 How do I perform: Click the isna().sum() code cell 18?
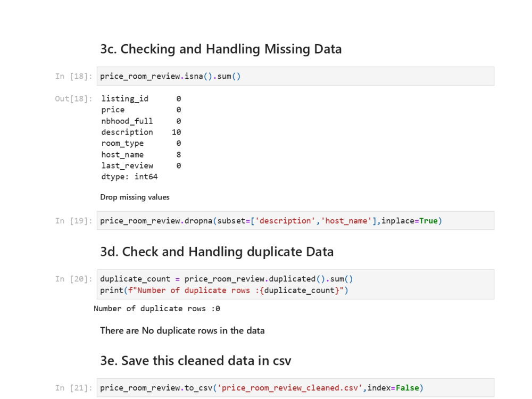tap(295, 76)
